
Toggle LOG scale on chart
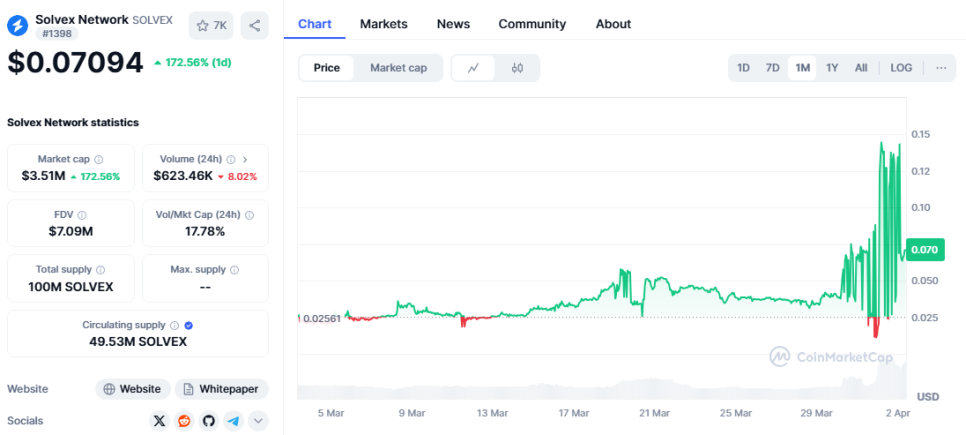click(x=901, y=68)
